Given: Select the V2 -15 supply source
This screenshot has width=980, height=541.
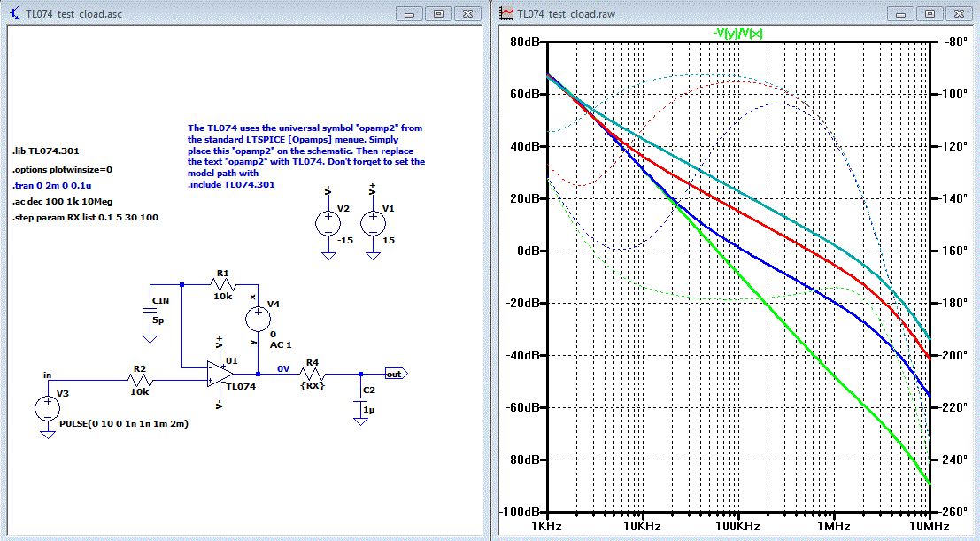Looking at the screenshot, I should (x=328, y=224).
